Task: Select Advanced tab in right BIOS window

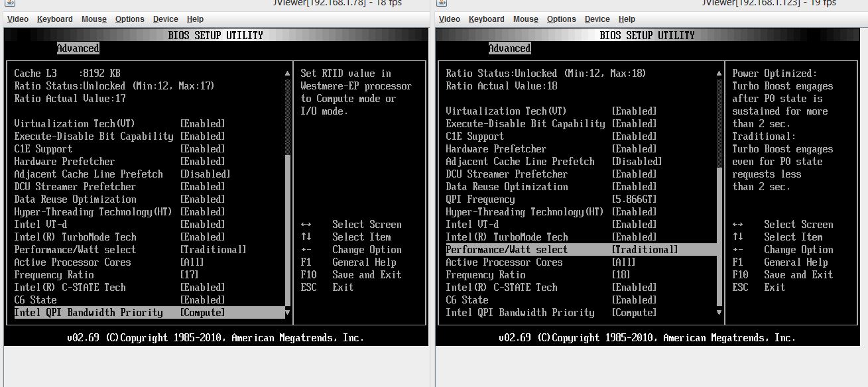Action: click(509, 48)
